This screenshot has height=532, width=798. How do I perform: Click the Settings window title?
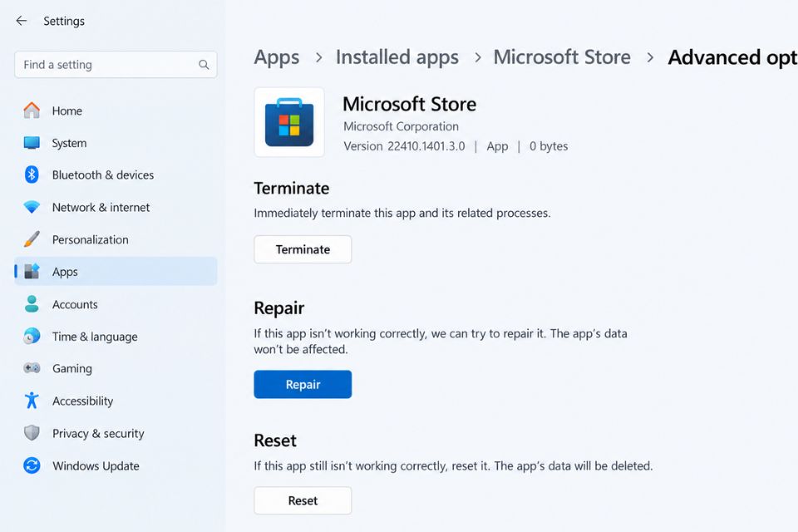coord(64,21)
